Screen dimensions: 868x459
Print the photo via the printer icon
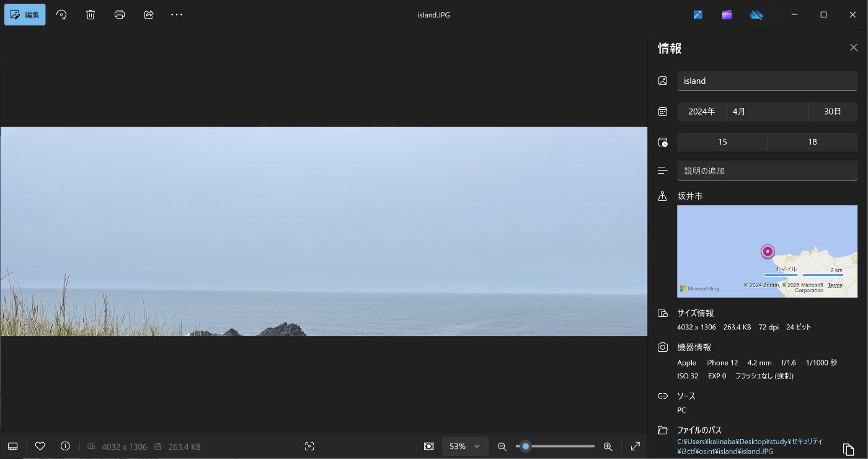(x=120, y=14)
